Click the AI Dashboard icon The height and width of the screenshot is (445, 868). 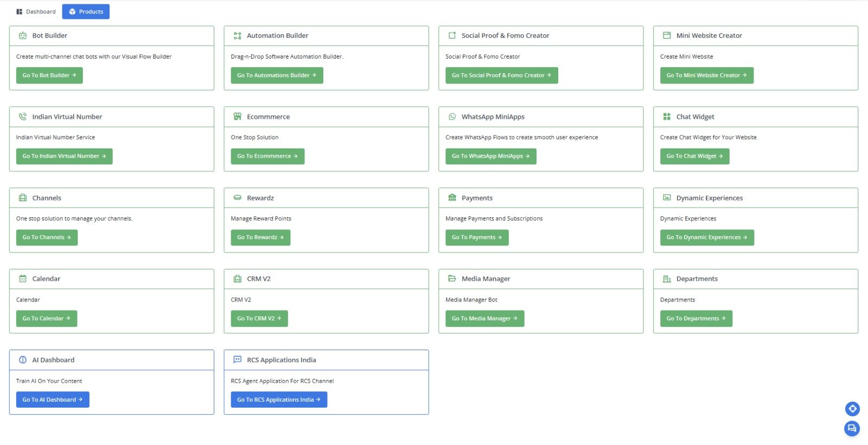point(22,359)
